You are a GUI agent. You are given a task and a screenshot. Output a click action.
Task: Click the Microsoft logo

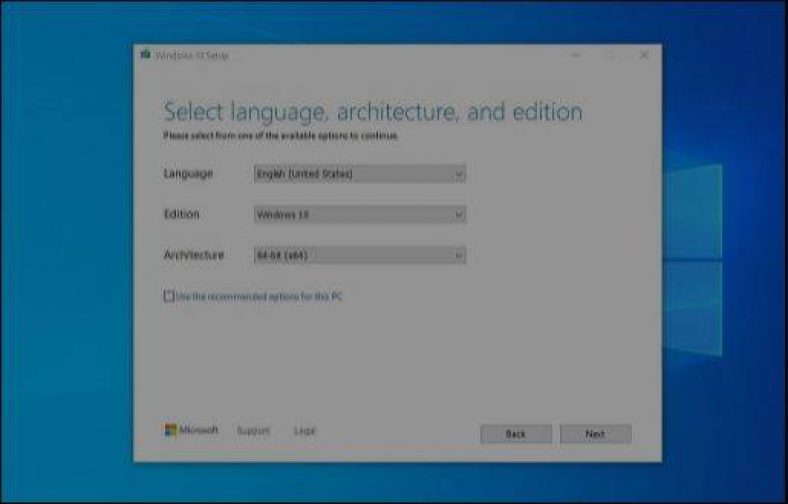click(191, 430)
